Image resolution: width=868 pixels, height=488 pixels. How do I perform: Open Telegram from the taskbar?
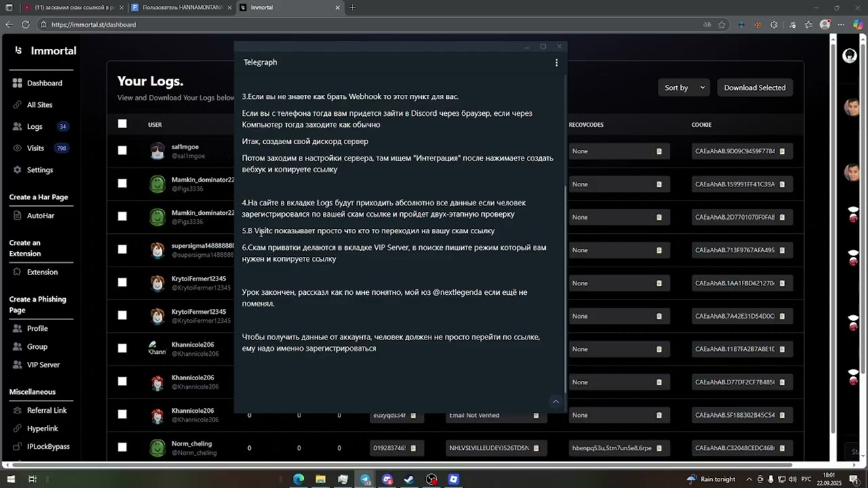[366, 479]
